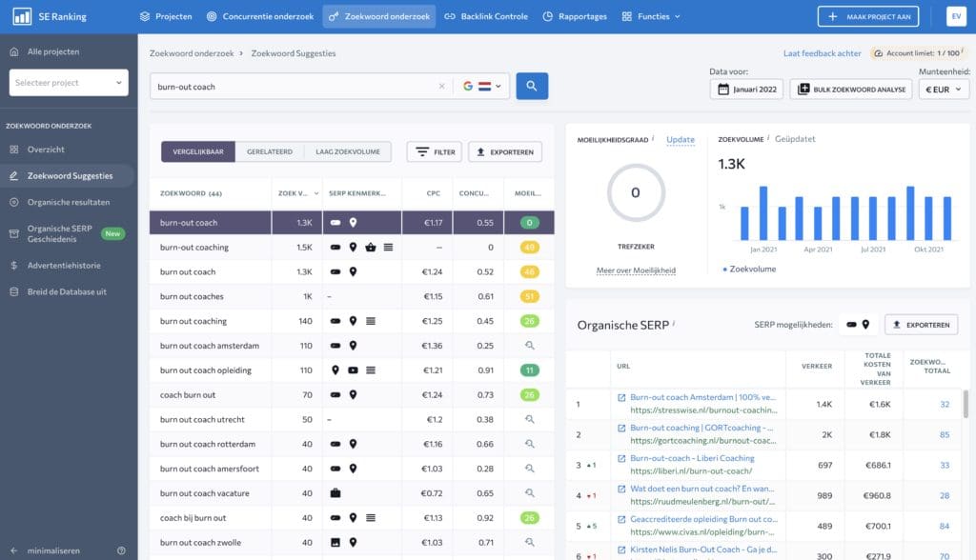Viewport: 976px width, 560px height.
Task: Click the organic SERP table scrollbar
Action: pos(966,405)
